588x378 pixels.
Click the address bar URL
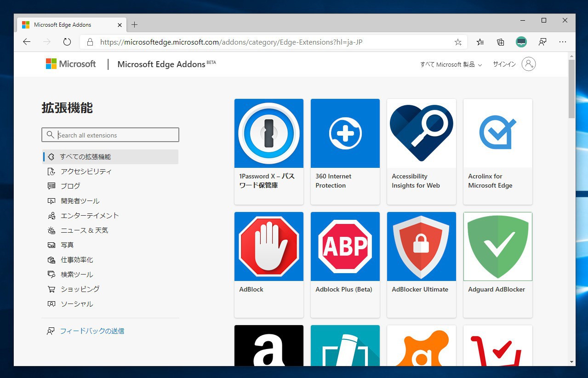[x=231, y=42]
